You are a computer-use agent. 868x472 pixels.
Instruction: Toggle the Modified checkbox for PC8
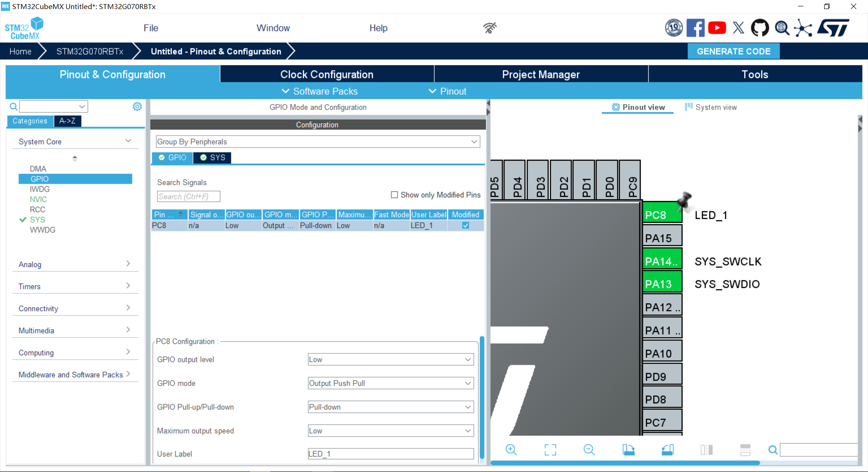(x=466, y=225)
